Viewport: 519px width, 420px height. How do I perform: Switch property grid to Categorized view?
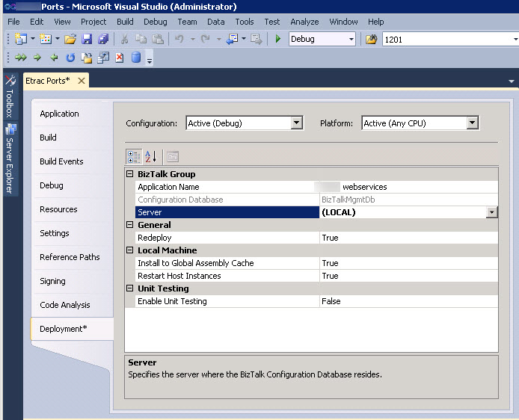134,156
